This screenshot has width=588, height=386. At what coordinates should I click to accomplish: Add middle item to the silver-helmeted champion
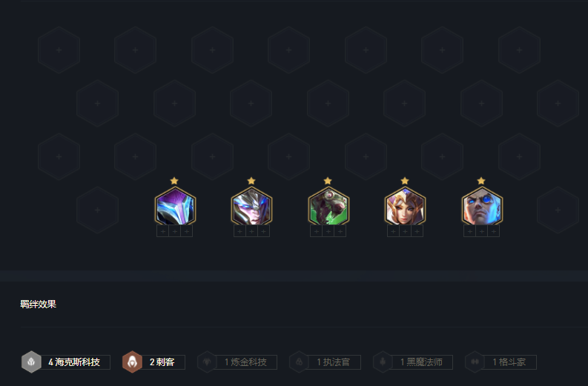click(251, 231)
